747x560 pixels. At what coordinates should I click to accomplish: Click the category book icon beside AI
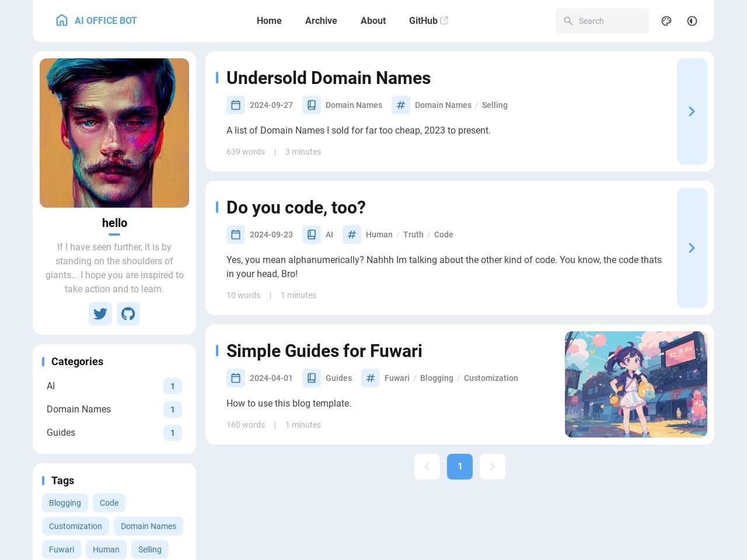click(312, 235)
